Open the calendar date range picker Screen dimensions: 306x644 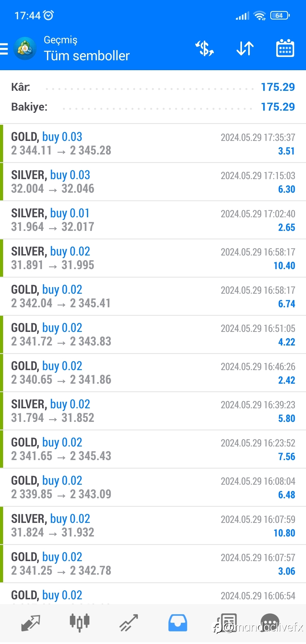tap(285, 48)
